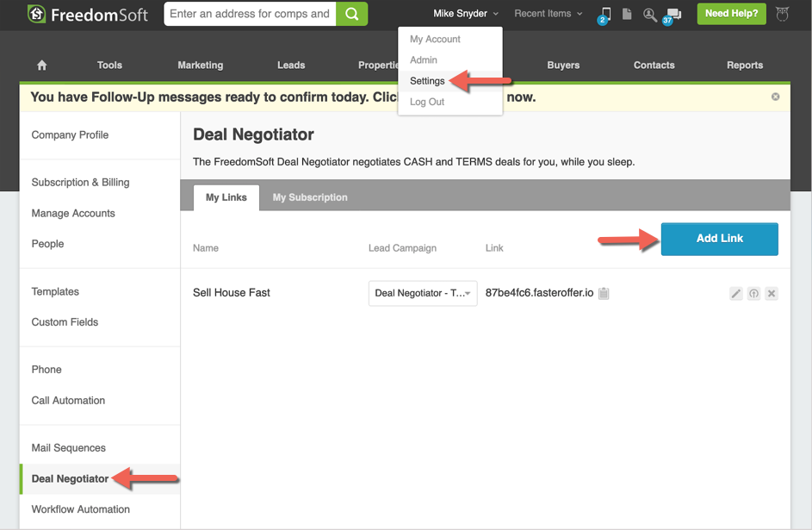Open Templates in the sidebar
Viewport: 812px width, 530px height.
click(55, 291)
